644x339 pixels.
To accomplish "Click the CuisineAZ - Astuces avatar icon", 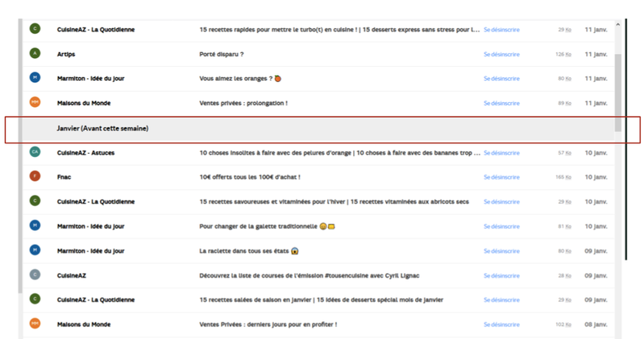I will 34,151.
